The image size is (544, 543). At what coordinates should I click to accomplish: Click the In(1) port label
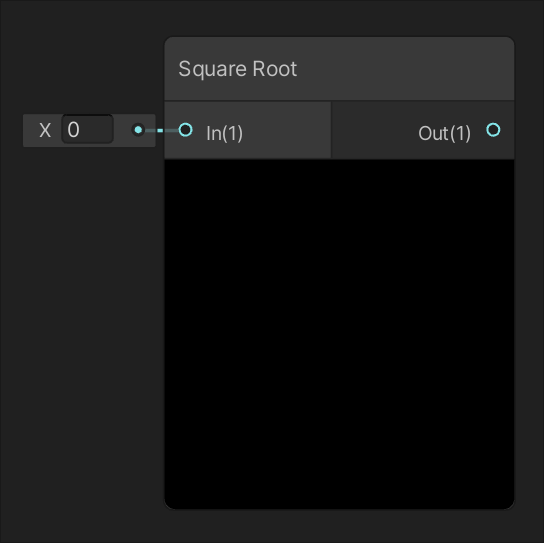tap(224, 133)
